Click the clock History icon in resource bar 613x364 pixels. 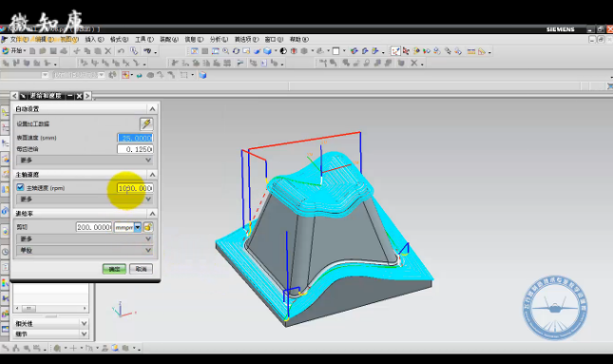click(x=5, y=252)
